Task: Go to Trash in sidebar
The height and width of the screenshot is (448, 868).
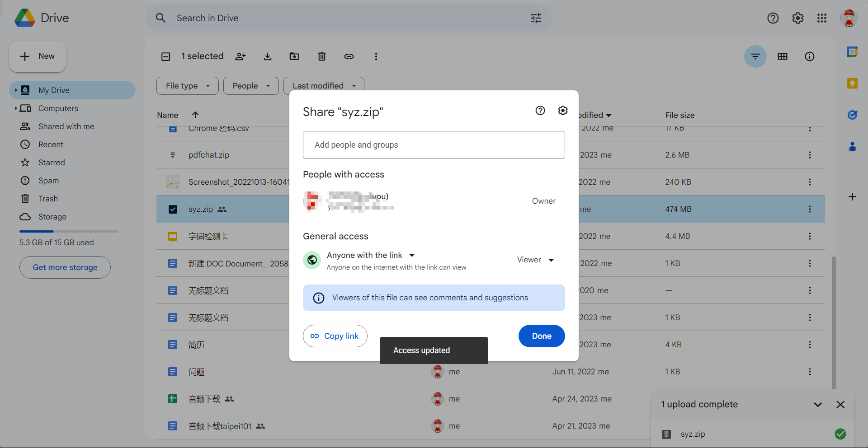Action: [x=48, y=199]
